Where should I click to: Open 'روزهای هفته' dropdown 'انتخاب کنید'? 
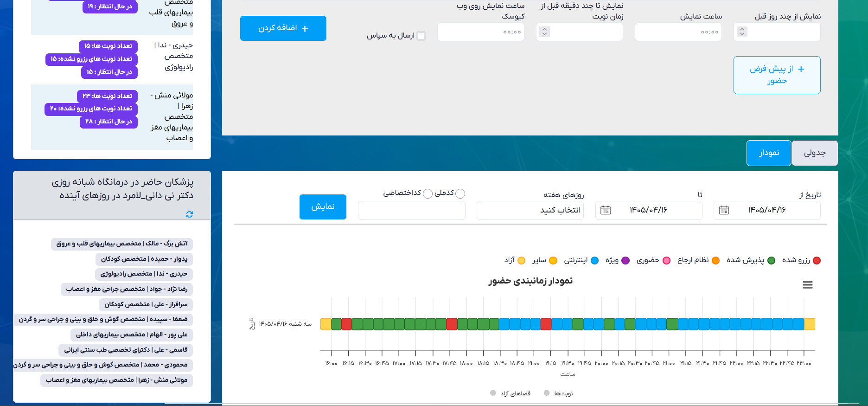coord(530,210)
